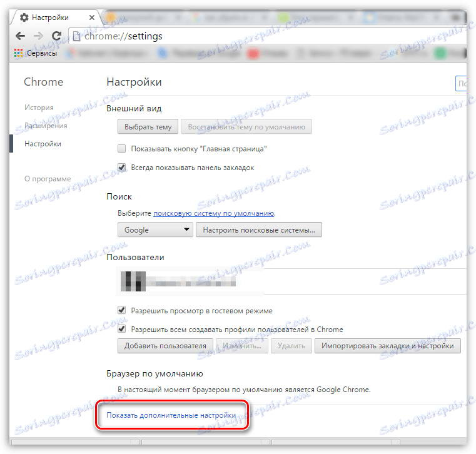Viewport: 476px width, 454px height.
Task: Select the blurred user profile entry
Action: 178,281
